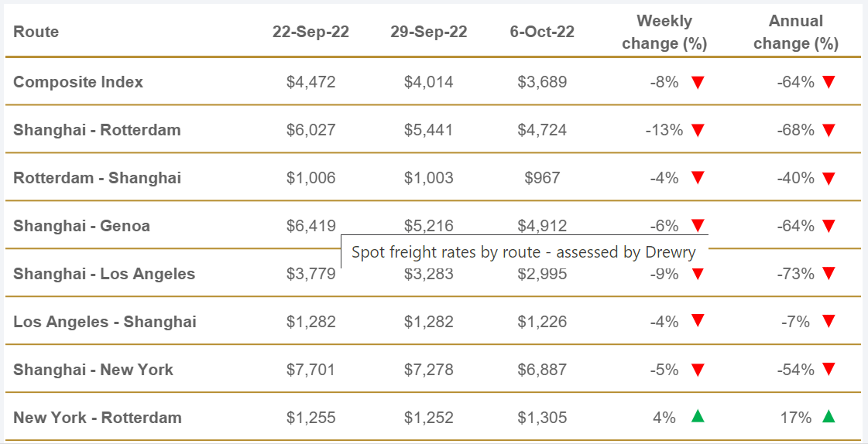This screenshot has height=444, width=868.
Task: Click the red arrow next to Shanghai - Los Angeles -73%
Action: click(x=829, y=274)
